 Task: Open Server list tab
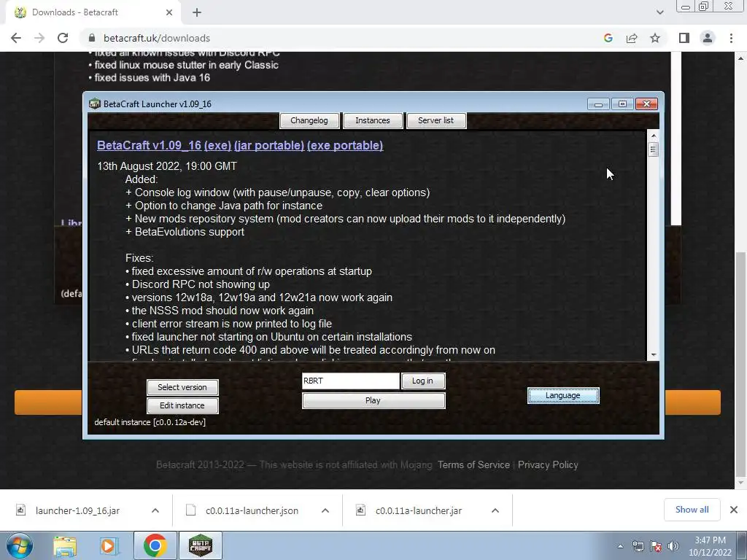point(436,120)
